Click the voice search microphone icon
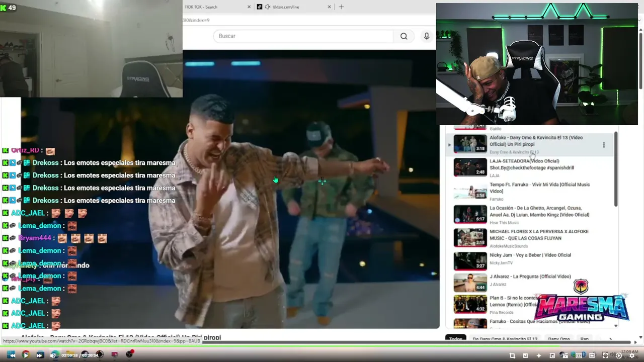The image size is (644, 362). pos(427,36)
